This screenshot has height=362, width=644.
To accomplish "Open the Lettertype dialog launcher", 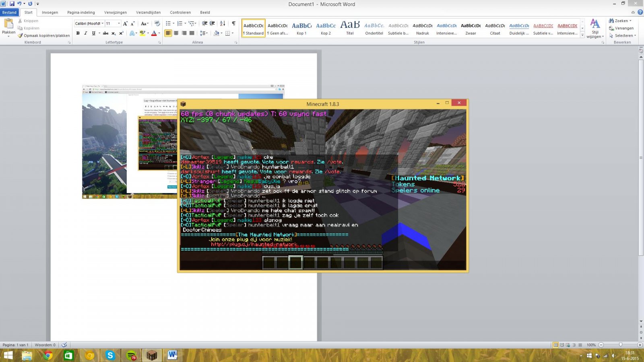I will tap(159, 42).
